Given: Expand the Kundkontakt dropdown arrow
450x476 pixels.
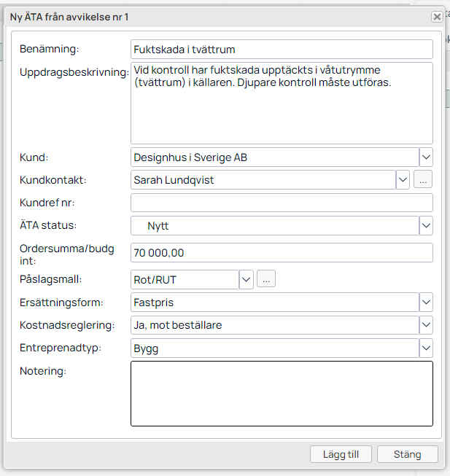Looking at the screenshot, I should (403, 180).
